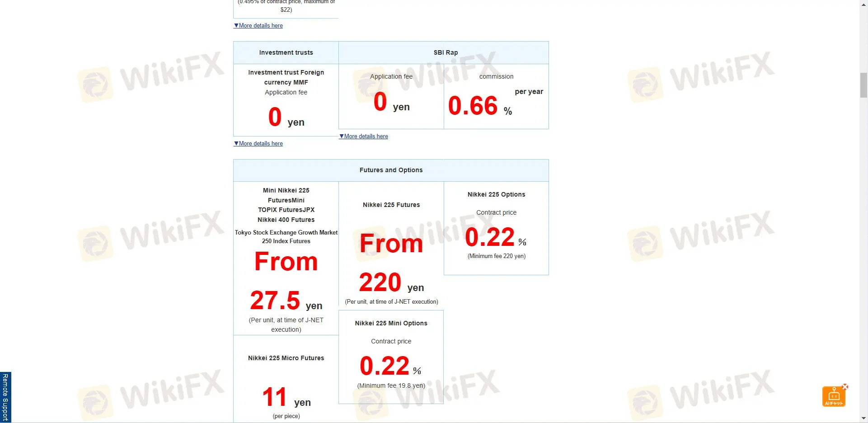
Task: Click the J-NET note under 27.5 yen
Action: [286, 325]
